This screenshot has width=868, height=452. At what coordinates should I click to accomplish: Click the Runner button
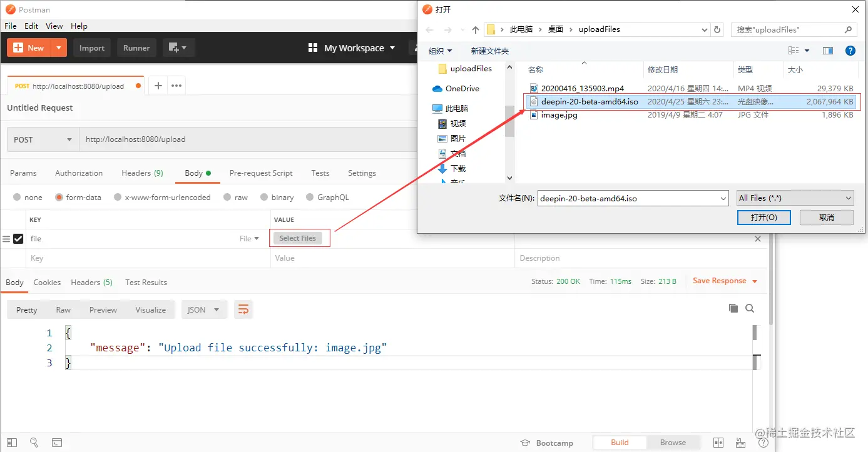point(136,48)
